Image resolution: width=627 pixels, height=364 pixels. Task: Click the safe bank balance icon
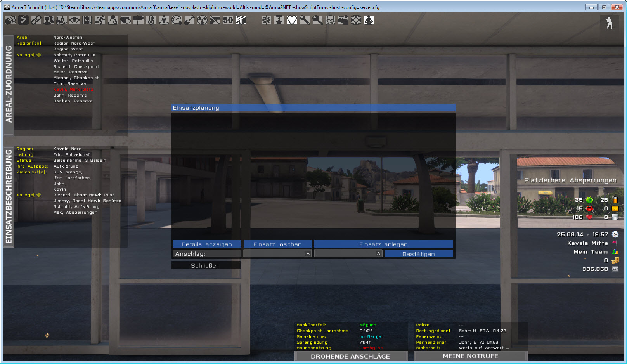pos(615,269)
